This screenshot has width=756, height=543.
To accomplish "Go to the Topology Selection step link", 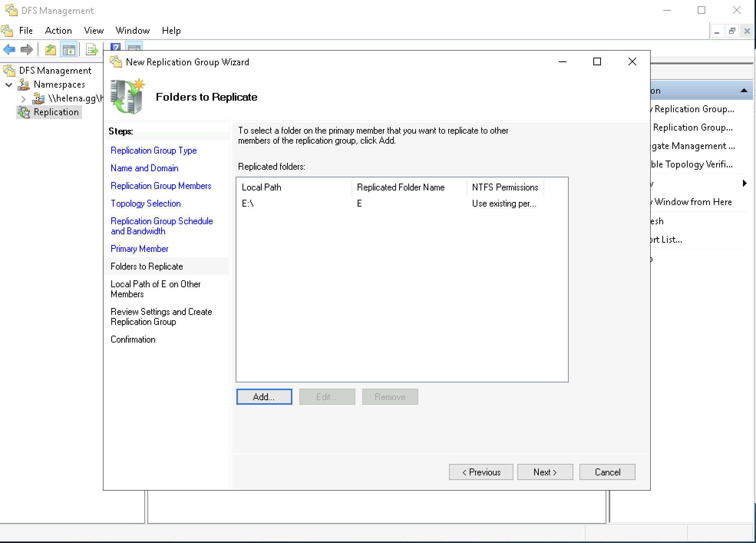I will point(145,204).
